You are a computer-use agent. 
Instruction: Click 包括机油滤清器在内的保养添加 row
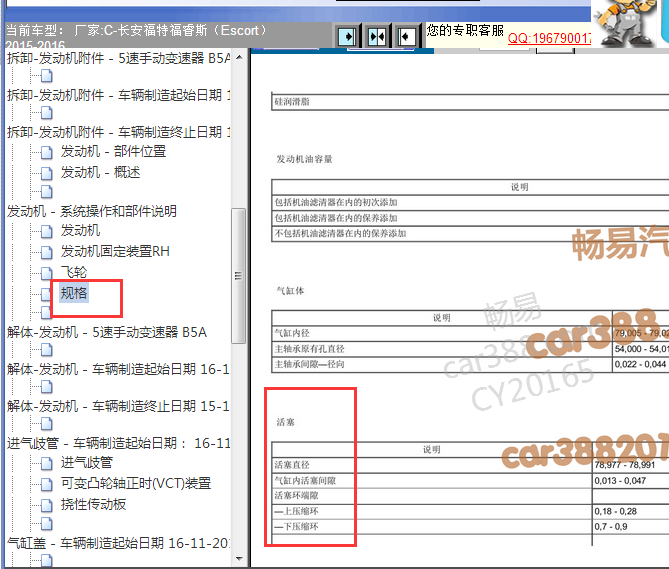click(470, 218)
